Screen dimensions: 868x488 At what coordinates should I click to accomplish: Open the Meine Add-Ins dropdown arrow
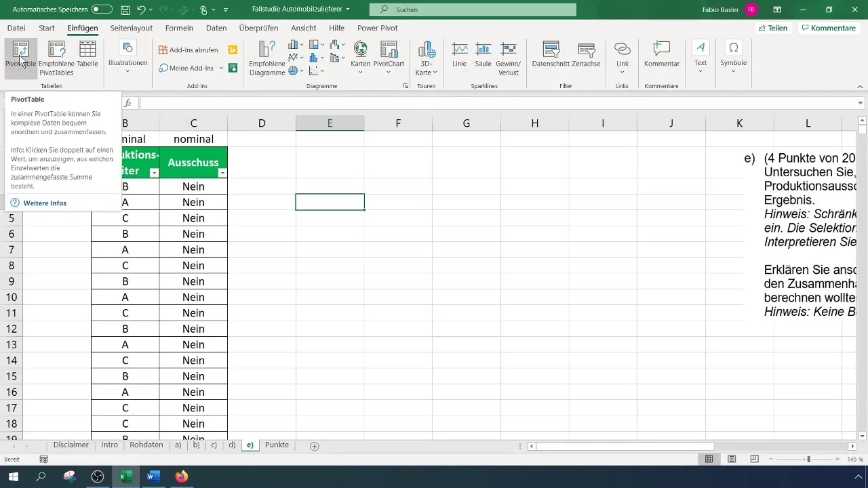point(221,68)
